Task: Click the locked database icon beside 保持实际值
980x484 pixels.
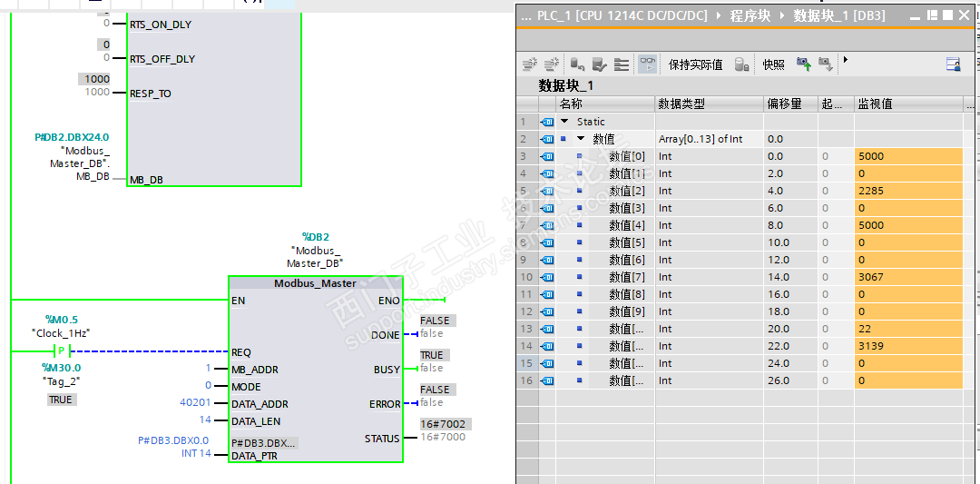Action: pyautogui.click(x=741, y=64)
